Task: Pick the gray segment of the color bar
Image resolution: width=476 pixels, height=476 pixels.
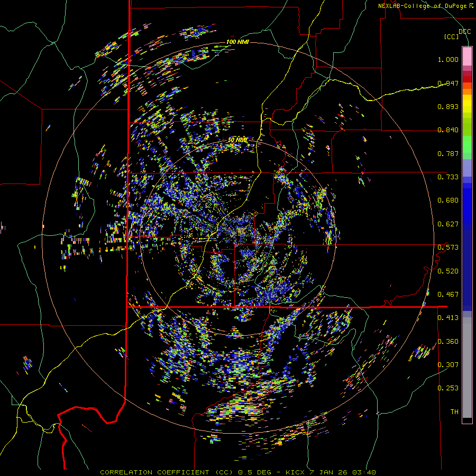Action: tap(467, 368)
